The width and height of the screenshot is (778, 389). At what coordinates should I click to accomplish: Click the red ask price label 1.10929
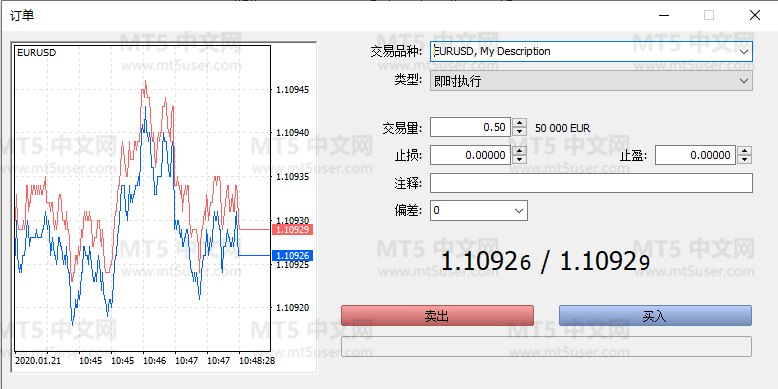(292, 229)
